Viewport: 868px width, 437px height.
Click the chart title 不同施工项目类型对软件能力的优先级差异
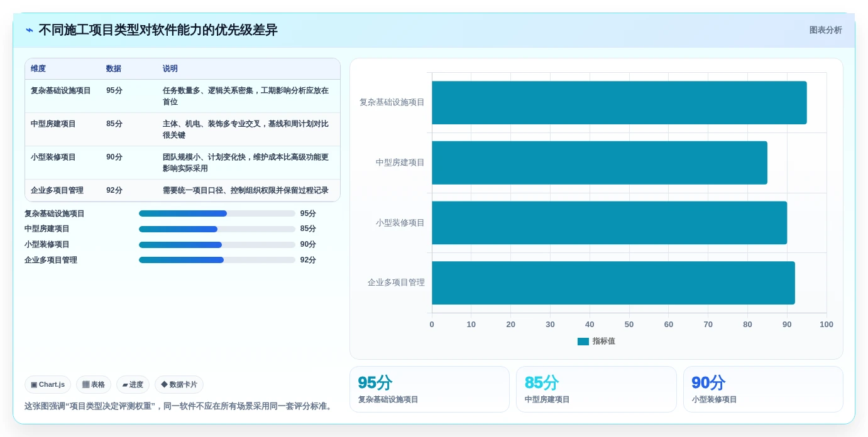(x=158, y=30)
